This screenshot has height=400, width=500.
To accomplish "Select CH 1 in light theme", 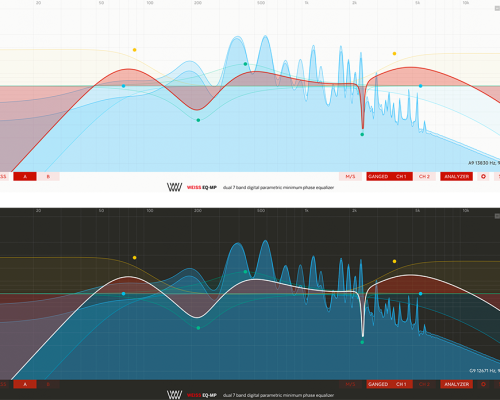I will (x=401, y=176).
